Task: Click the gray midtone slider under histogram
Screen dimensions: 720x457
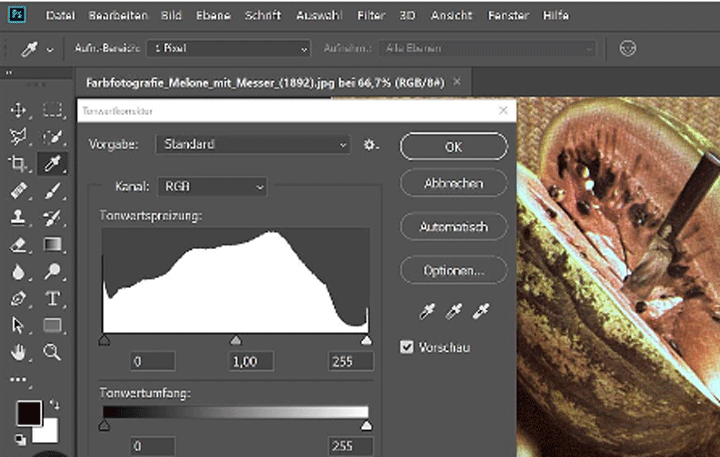Action: pyautogui.click(x=236, y=340)
